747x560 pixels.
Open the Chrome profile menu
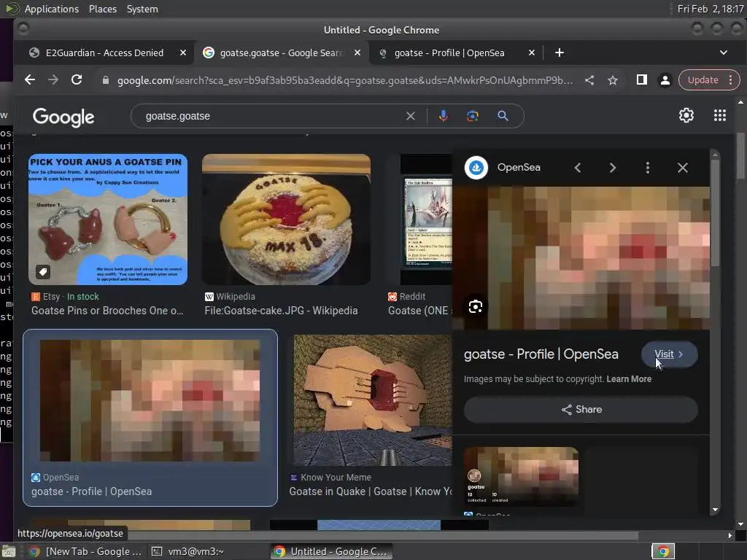[x=665, y=80]
